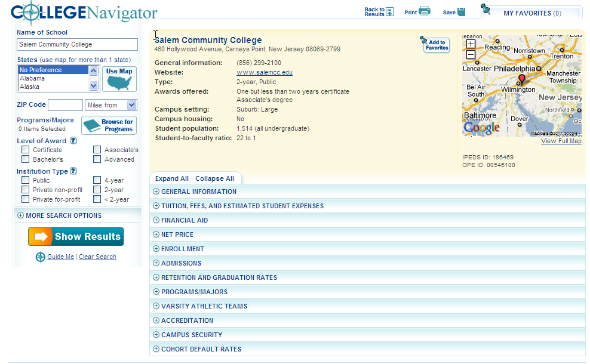Image resolution: width=590 pixels, height=364 pixels.
Task: Open Level of Award help question icon
Action: click(73, 140)
